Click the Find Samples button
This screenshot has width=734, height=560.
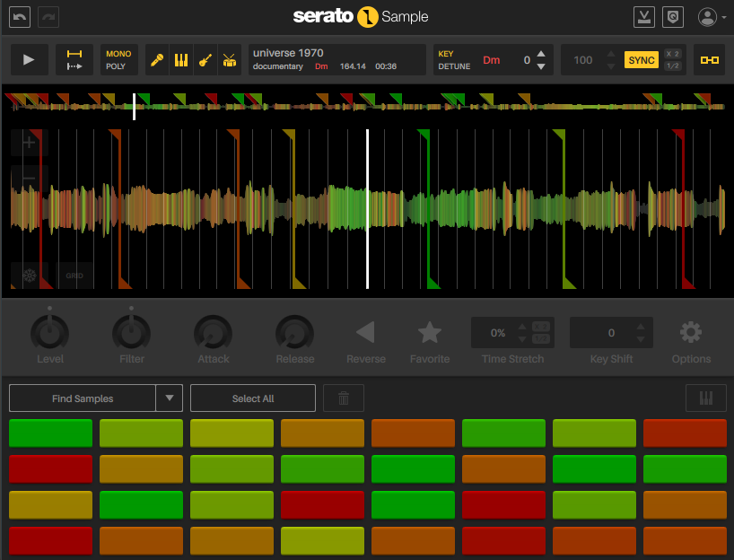[x=83, y=398]
